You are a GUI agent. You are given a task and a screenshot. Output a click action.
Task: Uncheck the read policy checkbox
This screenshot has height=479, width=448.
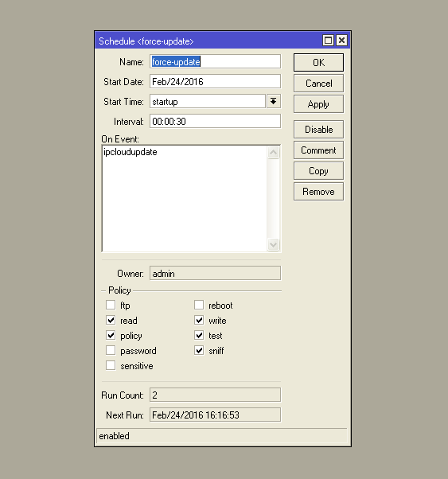(x=111, y=320)
